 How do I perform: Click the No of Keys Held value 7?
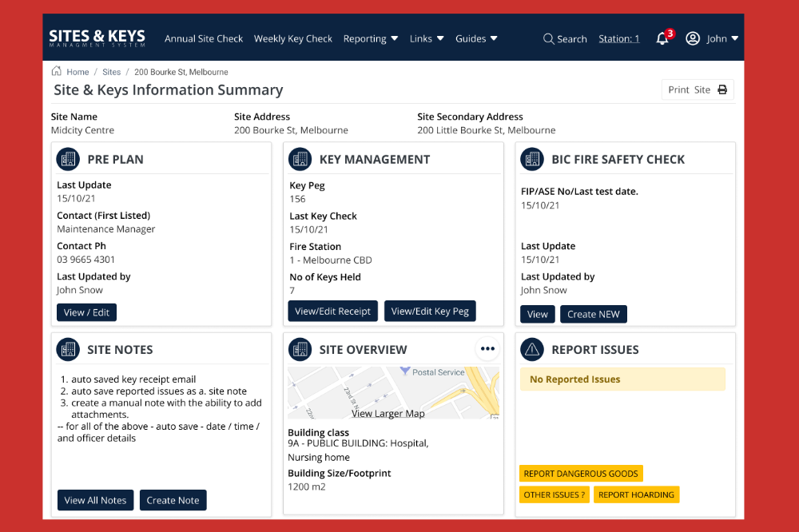[292, 291]
